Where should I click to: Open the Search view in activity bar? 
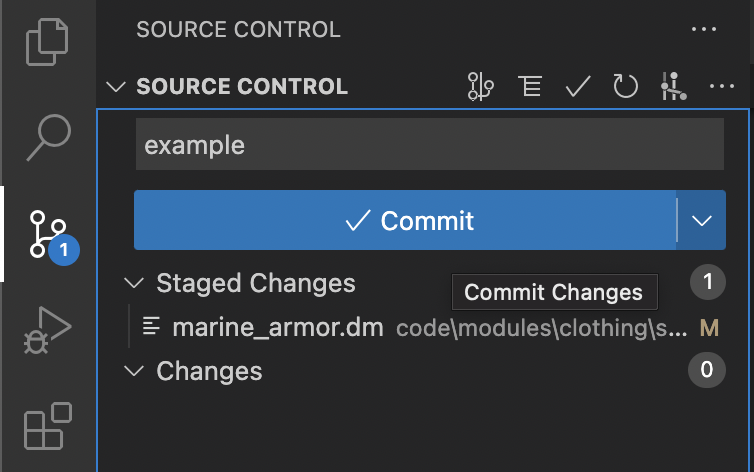[49, 137]
